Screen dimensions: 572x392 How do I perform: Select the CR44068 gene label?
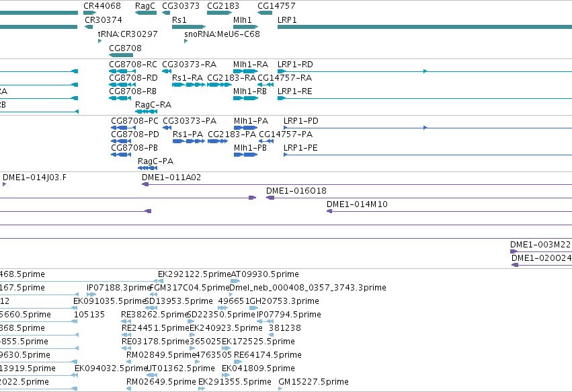point(101,6)
